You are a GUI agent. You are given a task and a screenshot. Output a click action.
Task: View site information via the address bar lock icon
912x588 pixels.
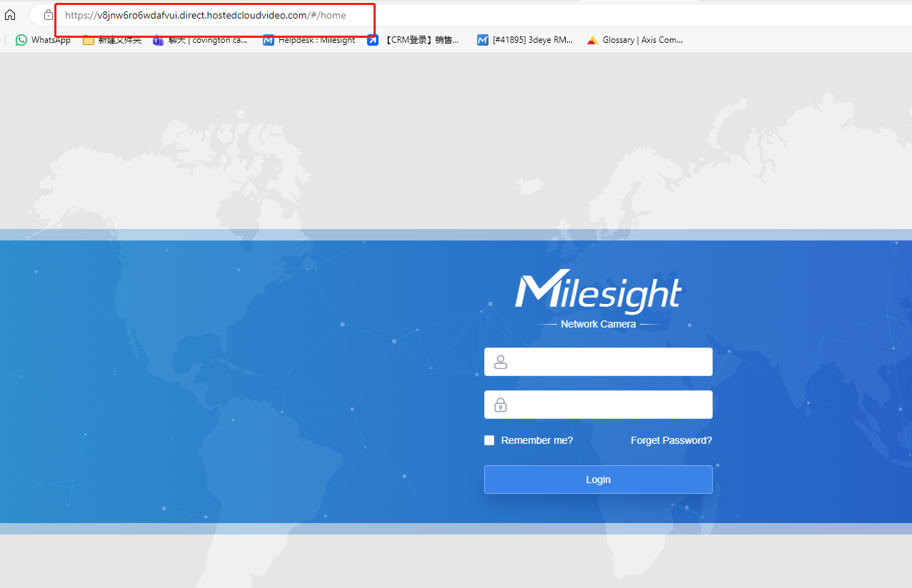49,15
